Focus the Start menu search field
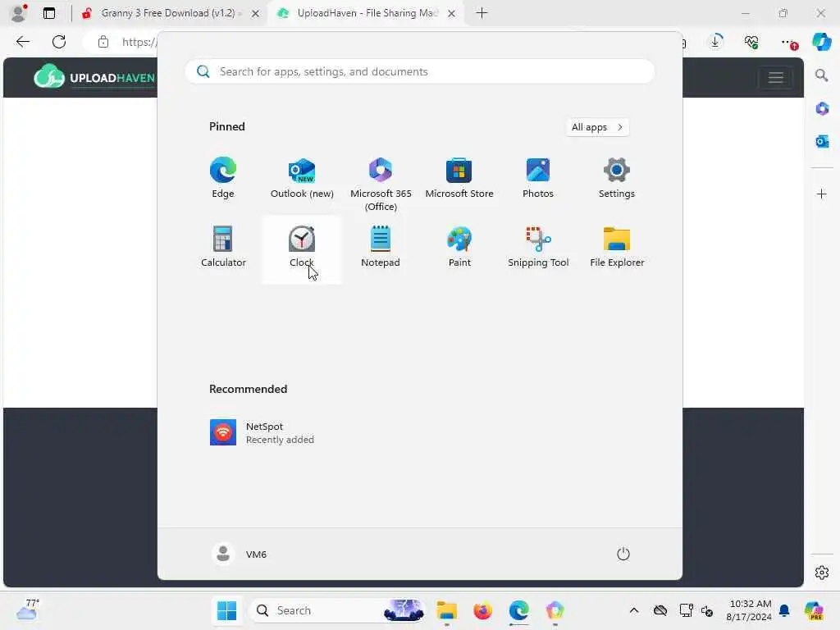 [x=419, y=72]
